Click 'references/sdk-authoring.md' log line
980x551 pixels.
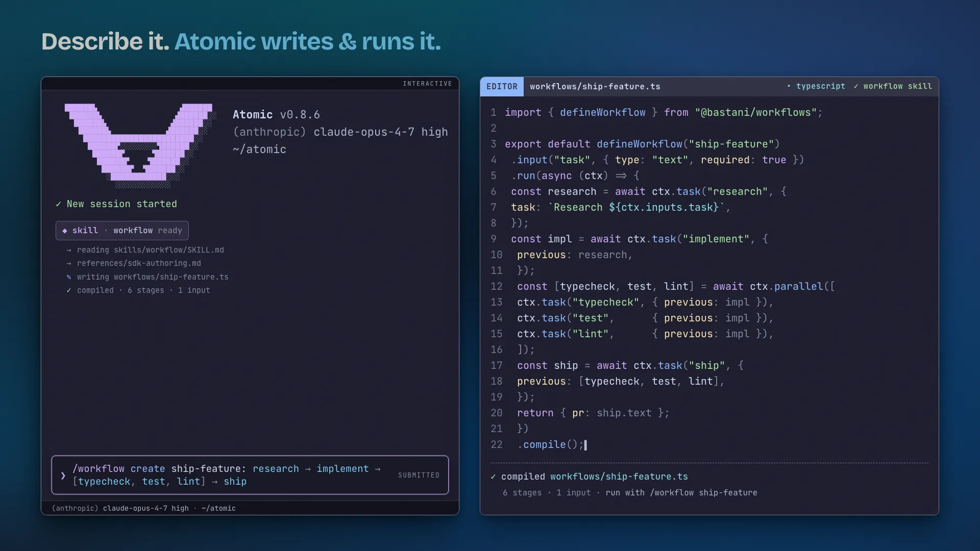point(139,263)
